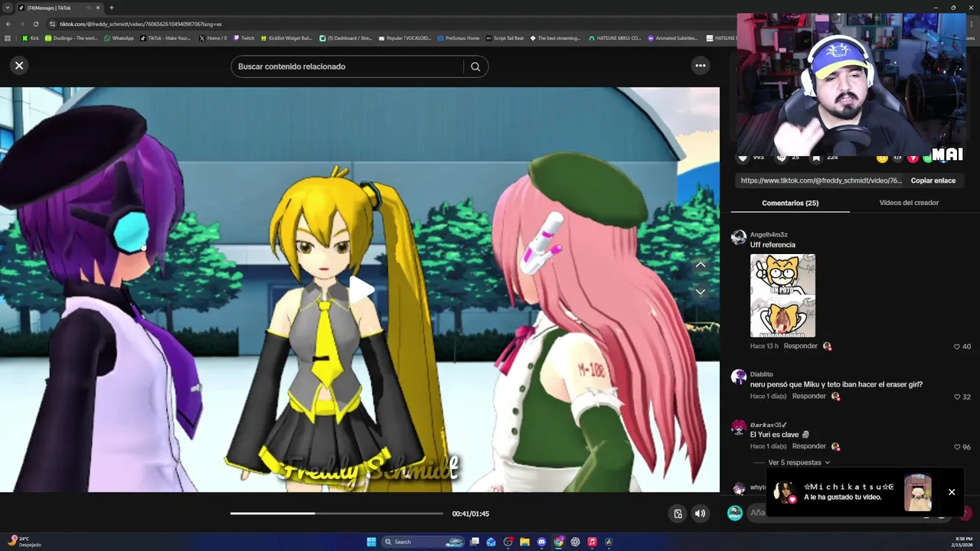Switch to the 'Comentarios (25)' tab

(790, 203)
